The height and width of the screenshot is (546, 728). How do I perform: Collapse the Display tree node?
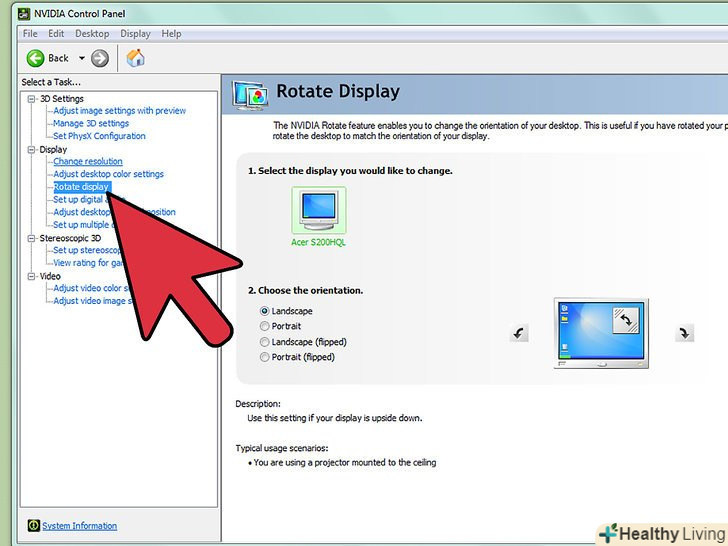coord(32,150)
